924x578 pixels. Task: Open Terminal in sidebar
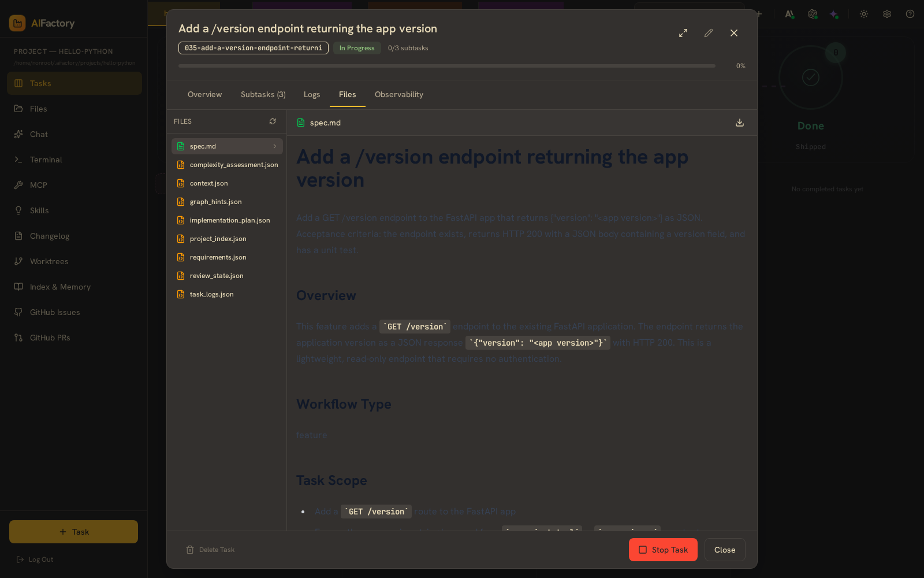pyautogui.click(x=74, y=160)
